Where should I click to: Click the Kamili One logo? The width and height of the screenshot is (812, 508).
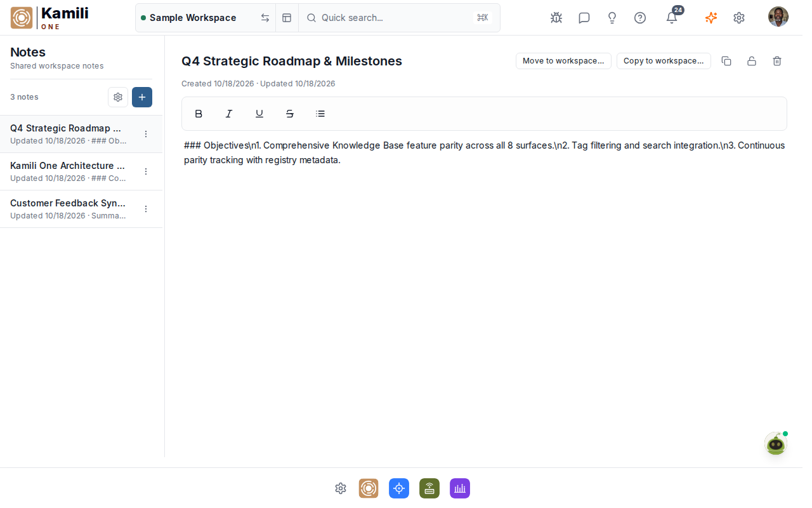[49, 18]
